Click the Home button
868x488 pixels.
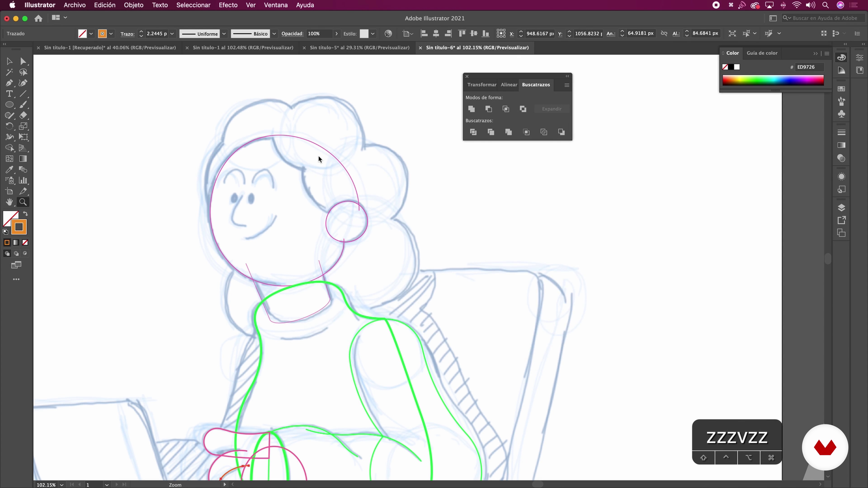tap(38, 18)
